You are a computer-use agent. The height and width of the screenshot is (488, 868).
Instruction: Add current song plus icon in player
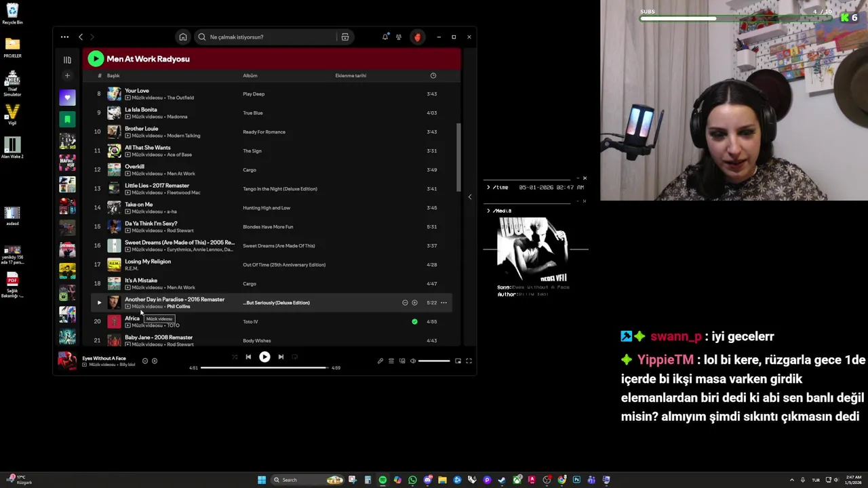point(155,361)
